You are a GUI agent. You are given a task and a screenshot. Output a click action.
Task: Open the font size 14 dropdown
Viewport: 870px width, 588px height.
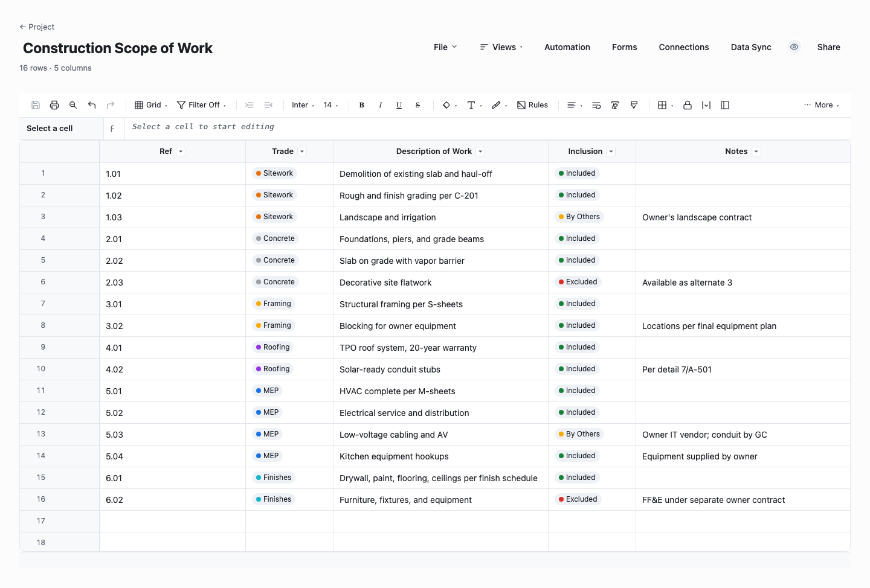pyautogui.click(x=330, y=105)
